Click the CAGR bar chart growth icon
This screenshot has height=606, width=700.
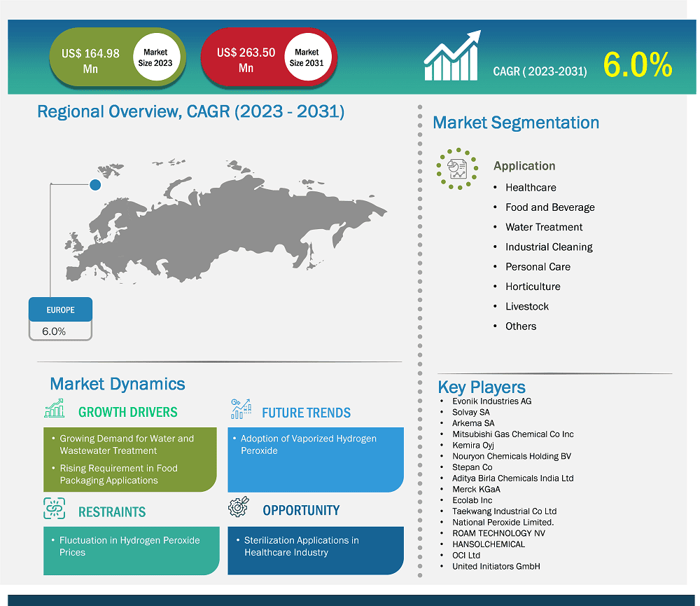click(x=452, y=56)
